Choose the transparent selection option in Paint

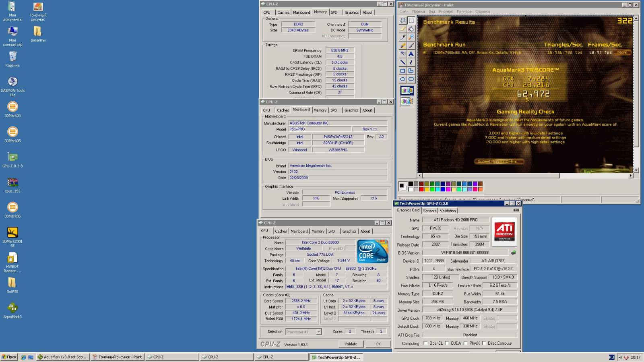[407, 101]
